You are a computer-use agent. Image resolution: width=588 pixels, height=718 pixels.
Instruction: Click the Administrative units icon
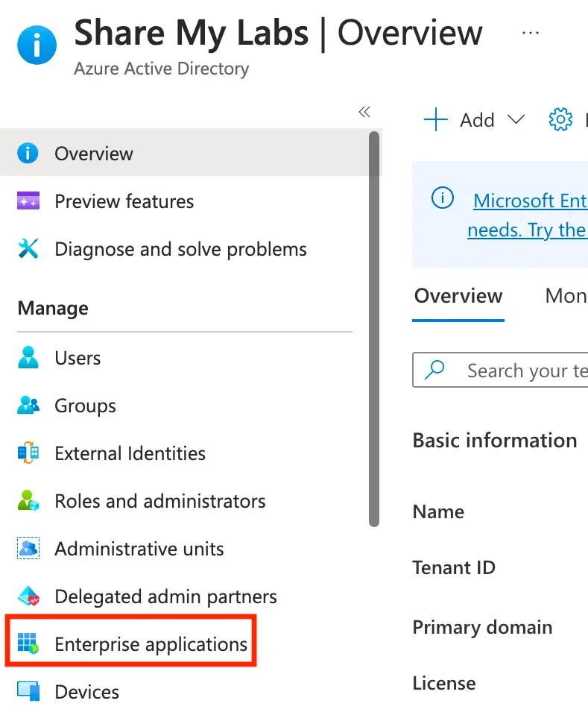click(28, 549)
